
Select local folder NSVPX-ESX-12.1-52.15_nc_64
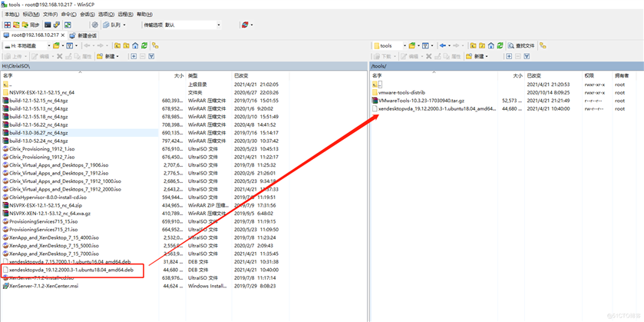pyautogui.click(x=41, y=92)
